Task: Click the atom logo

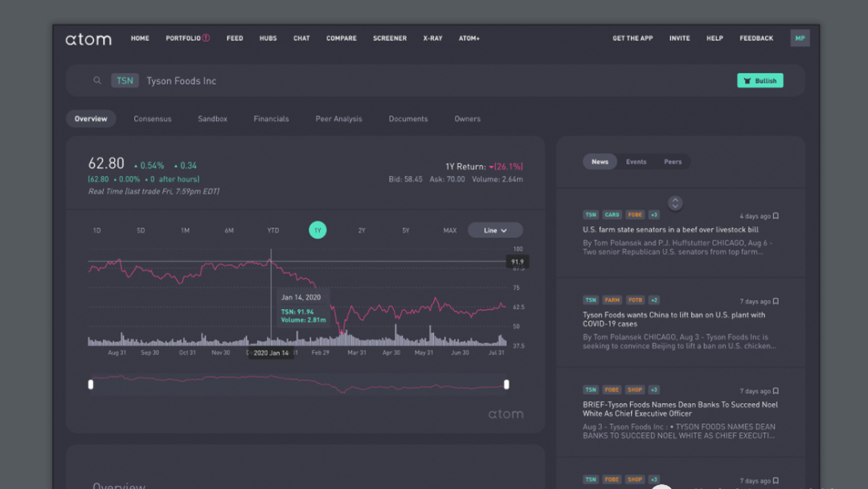Action: click(x=88, y=39)
